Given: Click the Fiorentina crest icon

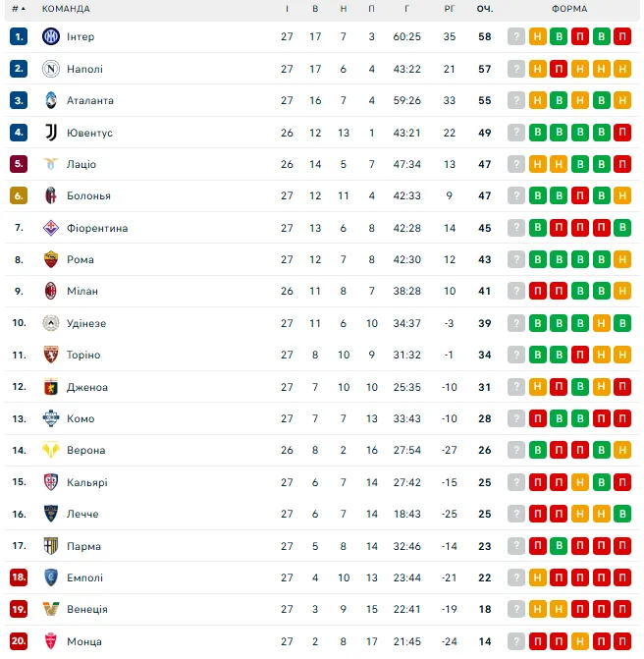Looking at the screenshot, I should point(51,228).
